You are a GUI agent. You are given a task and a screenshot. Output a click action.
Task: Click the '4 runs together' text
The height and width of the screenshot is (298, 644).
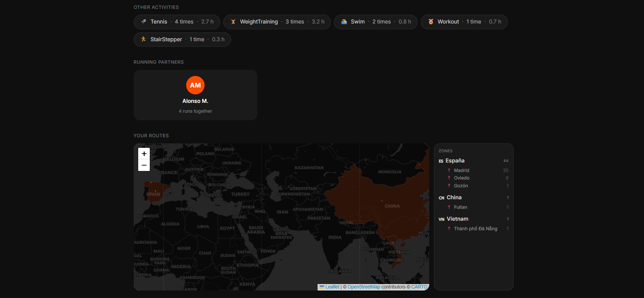pos(195,111)
